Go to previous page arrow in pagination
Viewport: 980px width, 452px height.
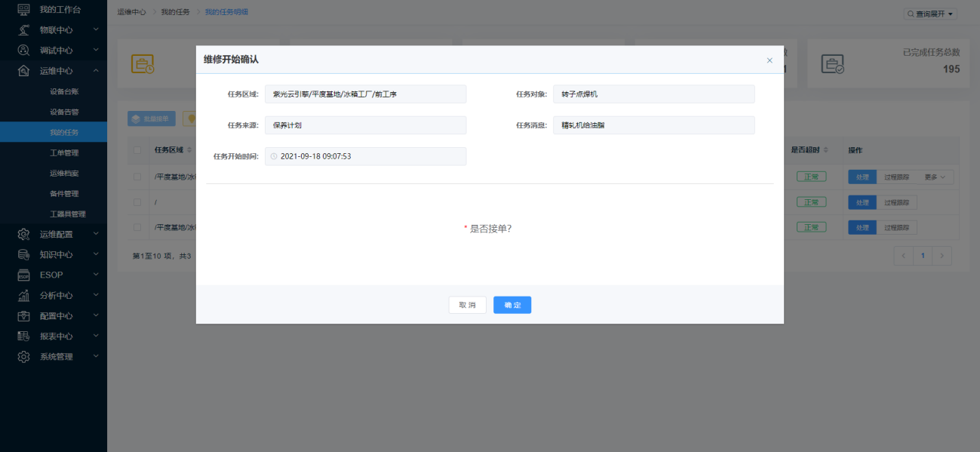904,256
